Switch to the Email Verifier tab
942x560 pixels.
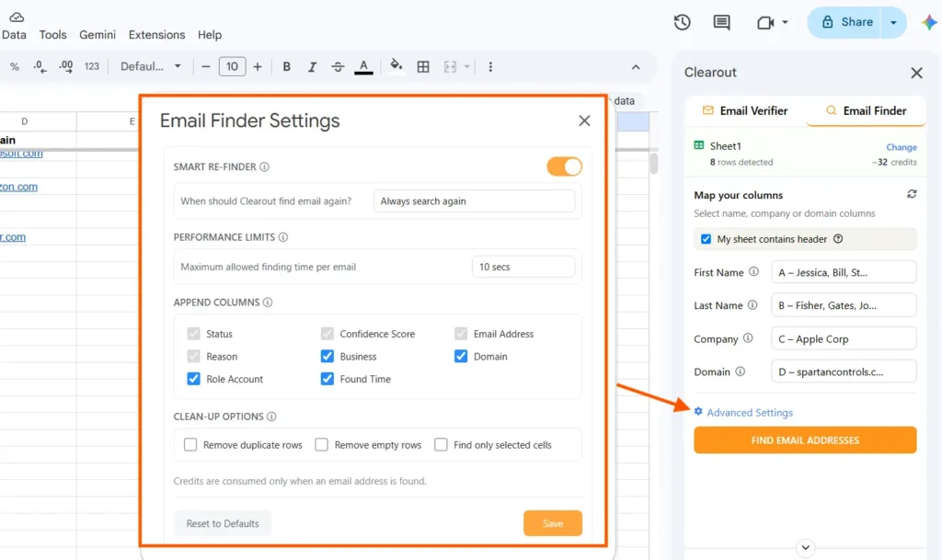(x=745, y=110)
